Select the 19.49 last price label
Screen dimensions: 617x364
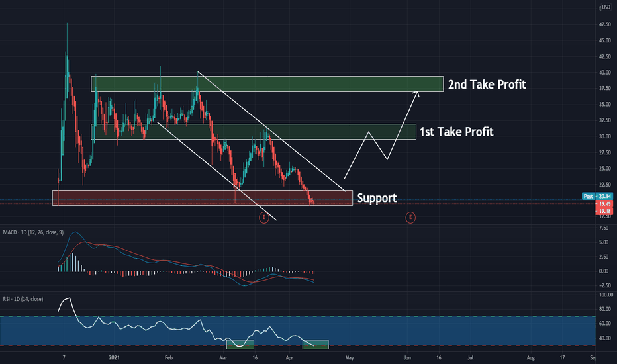[x=604, y=204]
